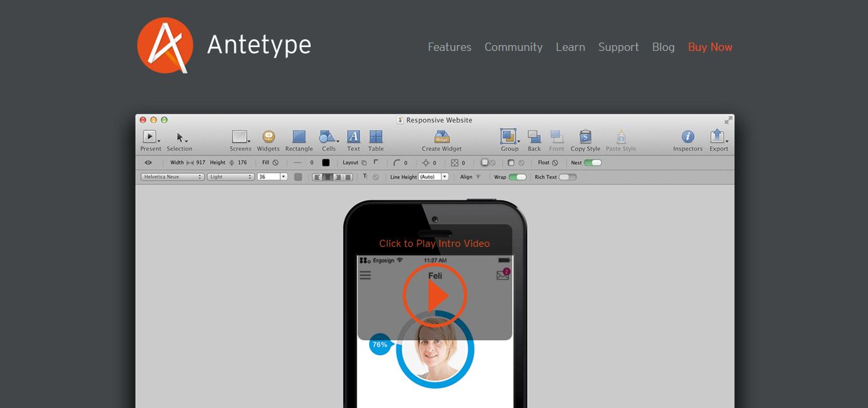Open the Light font weight dropdown
Viewport: 868px width, 408px height.
point(231,177)
